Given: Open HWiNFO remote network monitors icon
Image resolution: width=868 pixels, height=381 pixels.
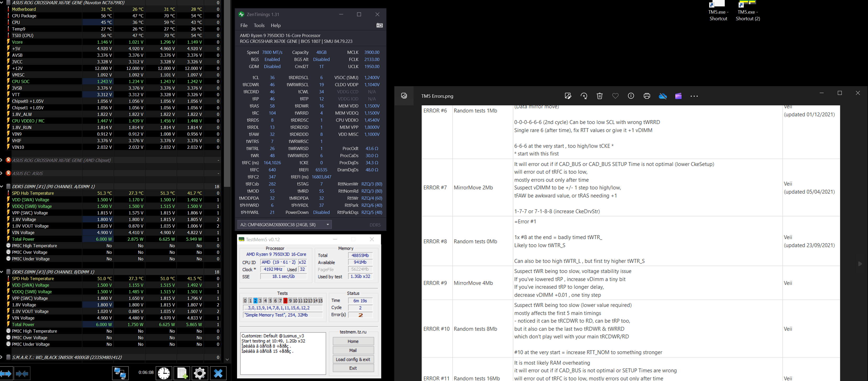Looking at the screenshot, I should (x=120, y=373).
